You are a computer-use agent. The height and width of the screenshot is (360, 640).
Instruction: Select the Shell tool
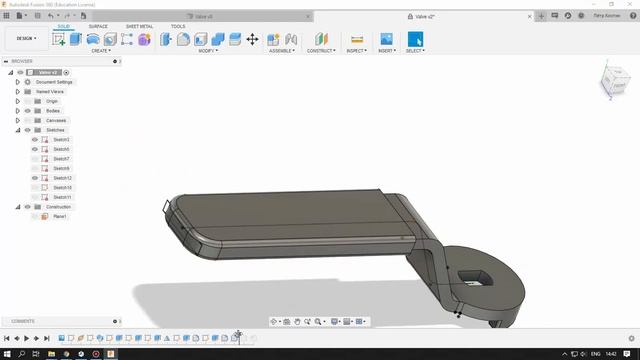pyautogui.click(x=200, y=39)
